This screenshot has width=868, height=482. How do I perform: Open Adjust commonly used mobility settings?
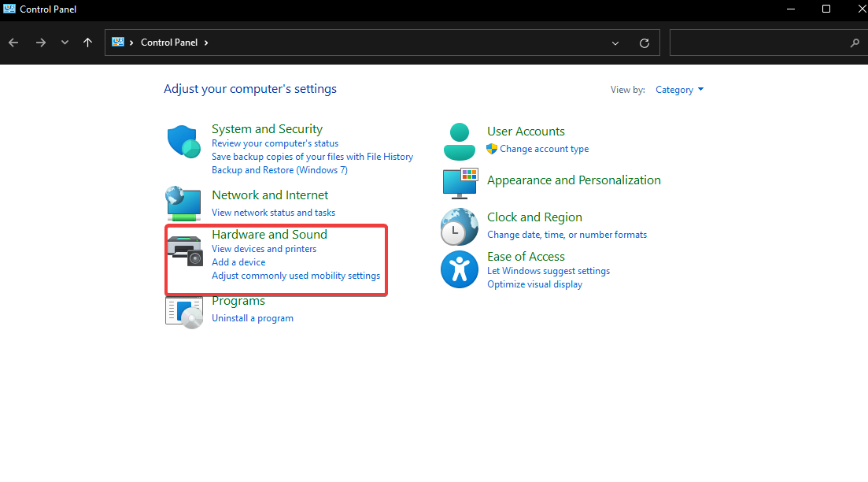[296, 276]
